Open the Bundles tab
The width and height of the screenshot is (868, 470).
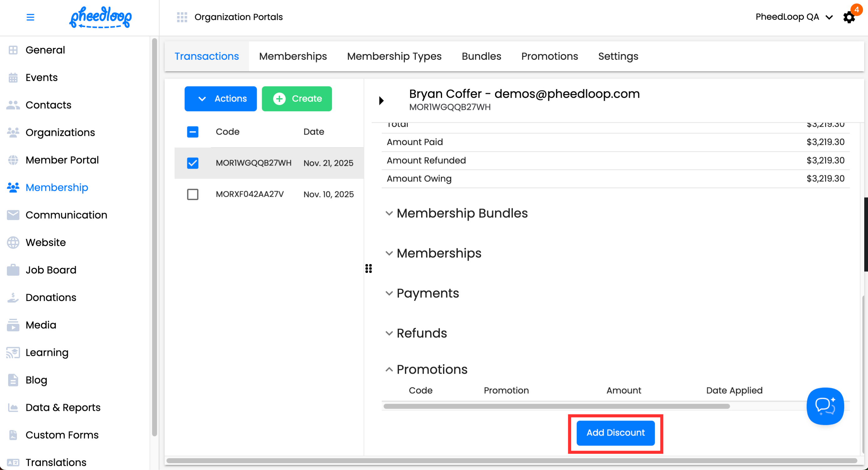click(x=481, y=56)
